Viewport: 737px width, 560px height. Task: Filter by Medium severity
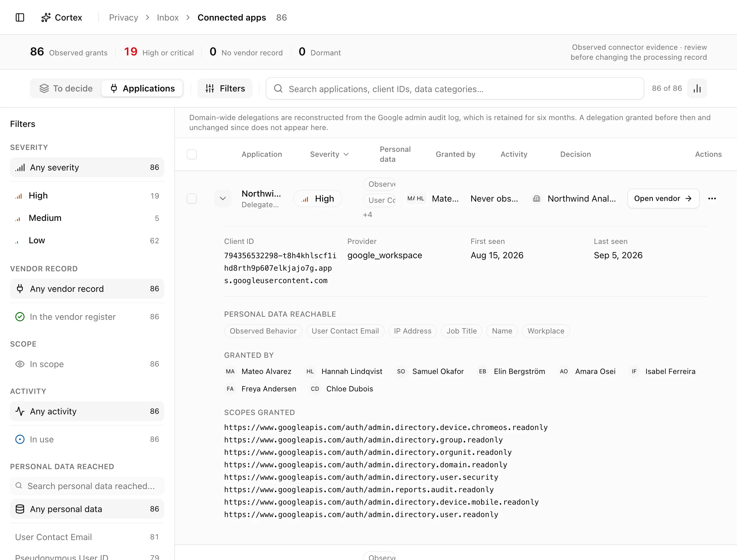click(x=87, y=218)
